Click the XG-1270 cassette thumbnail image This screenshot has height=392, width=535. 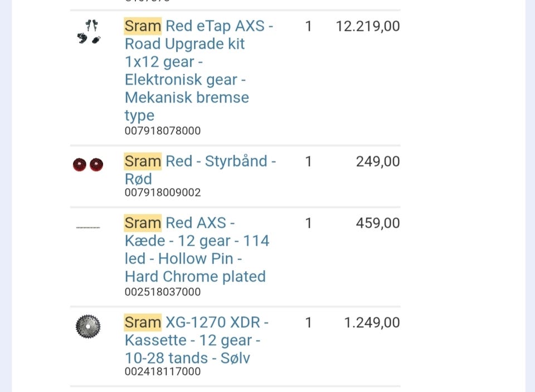tap(88, 326)
